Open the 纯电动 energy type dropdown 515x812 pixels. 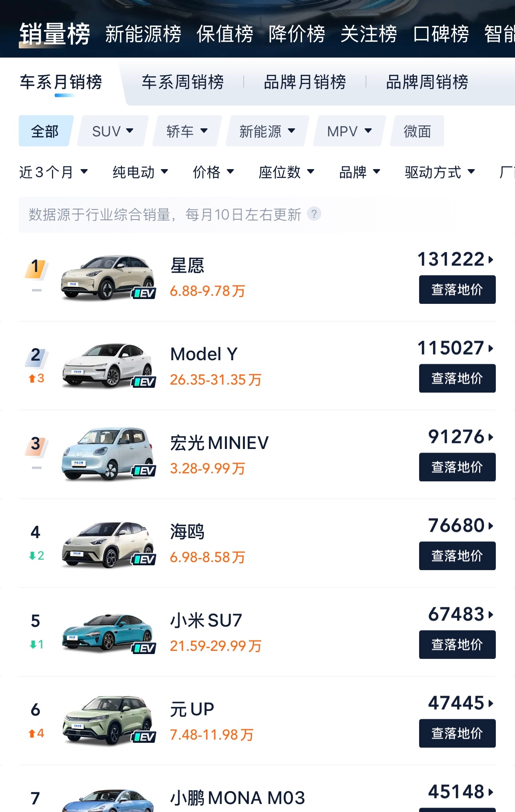(x=140, y=172)
